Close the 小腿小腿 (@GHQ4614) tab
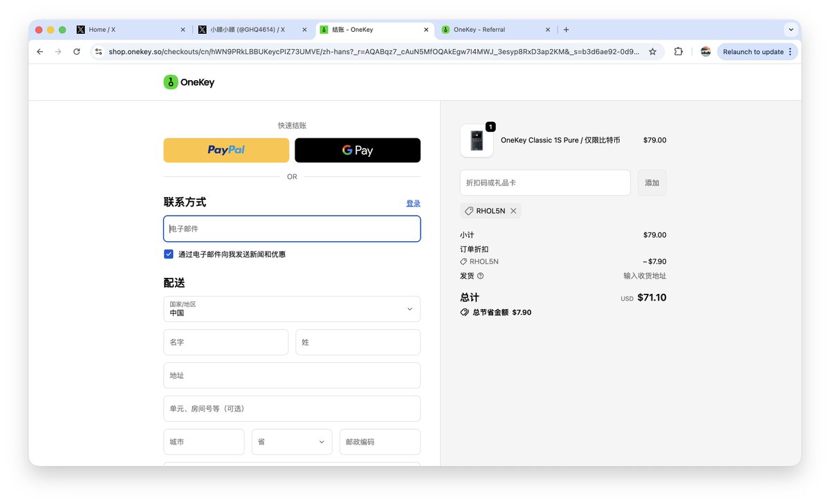This screenshot has width=830, height=504. coord(304,30)
